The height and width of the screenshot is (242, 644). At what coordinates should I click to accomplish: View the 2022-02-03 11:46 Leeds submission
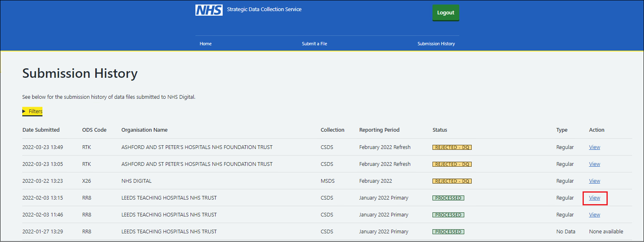tap(595, 215)
